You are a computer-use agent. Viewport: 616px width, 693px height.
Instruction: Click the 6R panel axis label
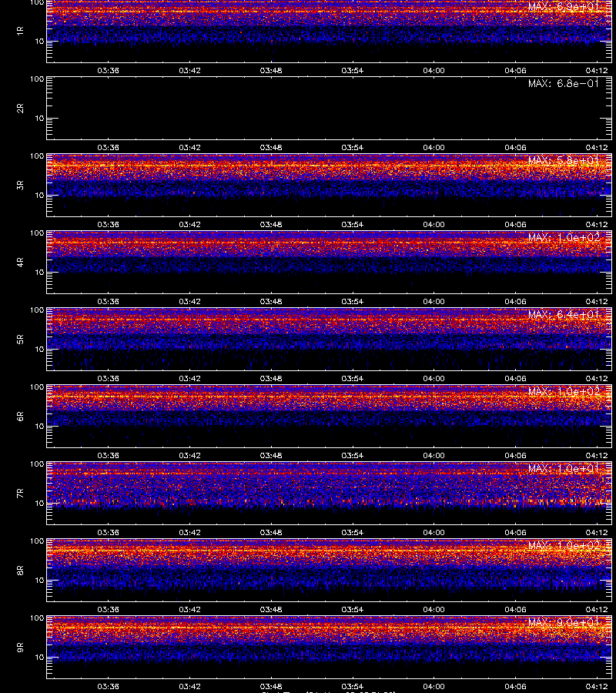[x=20, y=417]
